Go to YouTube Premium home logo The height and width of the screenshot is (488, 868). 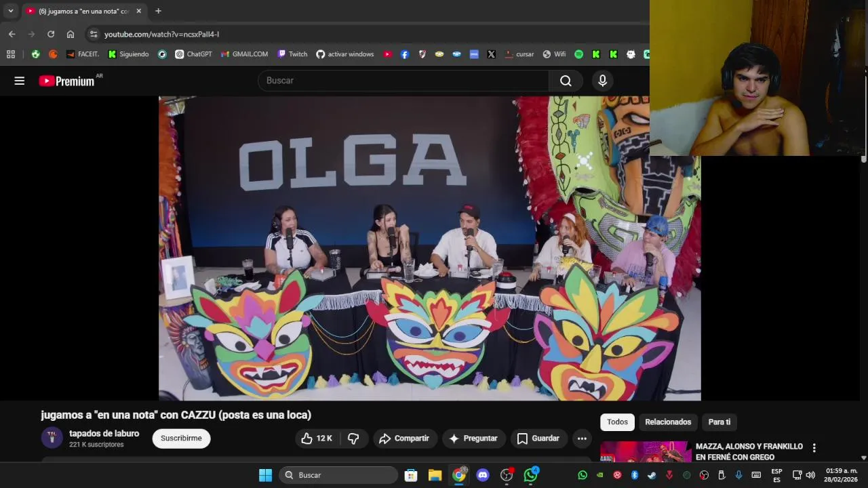click(x=66, y=81)
